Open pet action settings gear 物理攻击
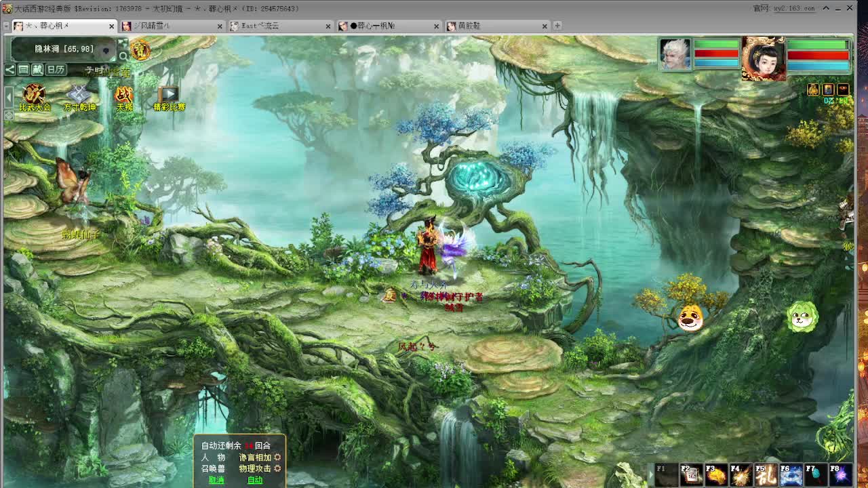868x488 pixels. tap(277, 468)
